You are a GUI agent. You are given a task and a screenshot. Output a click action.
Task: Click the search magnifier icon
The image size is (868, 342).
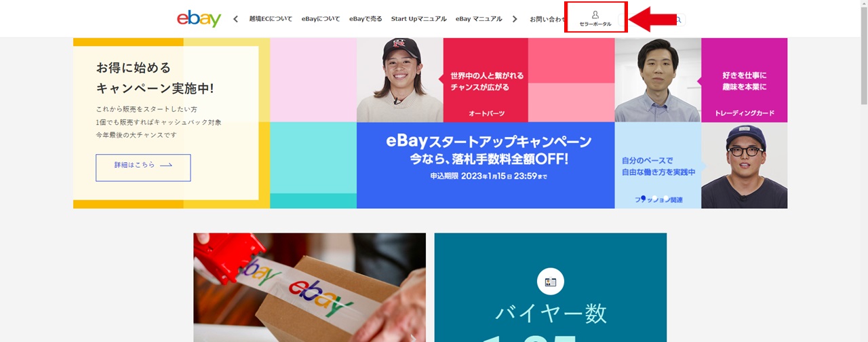click(677, 20)
